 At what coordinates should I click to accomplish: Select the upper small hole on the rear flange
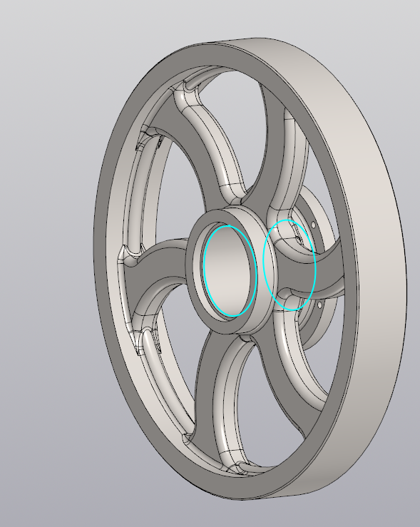pos(313,224)
